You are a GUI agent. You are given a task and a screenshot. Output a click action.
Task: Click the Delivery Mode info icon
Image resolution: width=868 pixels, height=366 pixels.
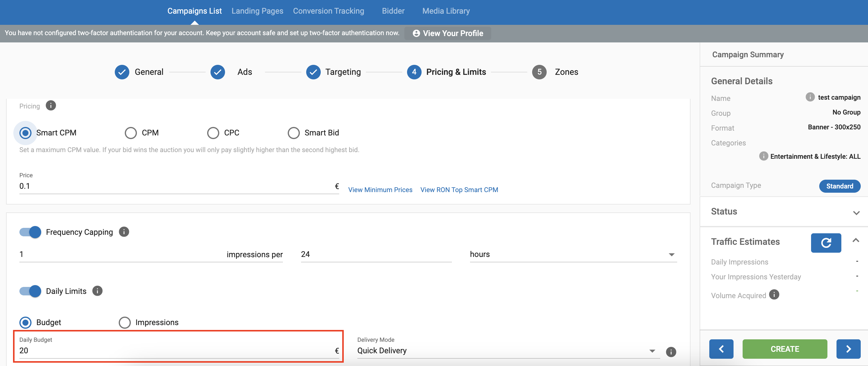[x=671, y=352]
